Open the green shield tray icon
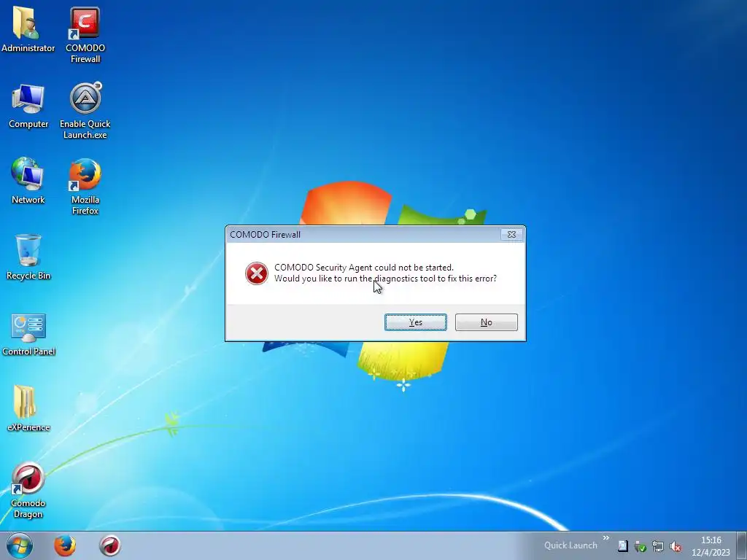747x560 pixels. pos(640,546)
